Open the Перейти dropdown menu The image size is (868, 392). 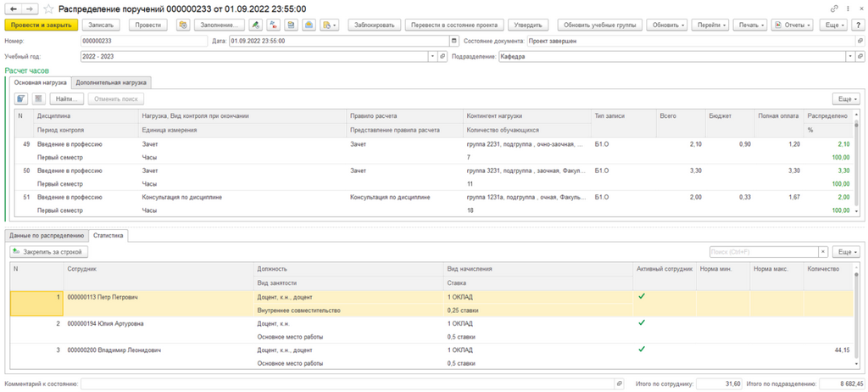[712, 25]
